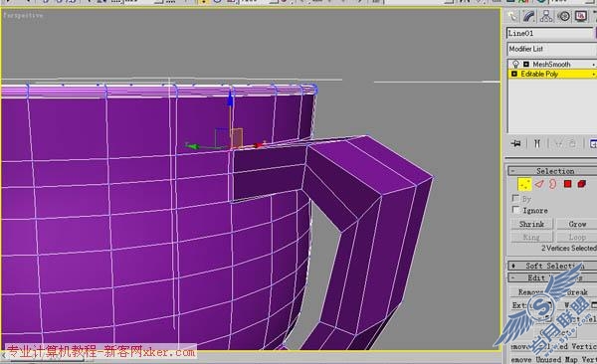The width and height of the screenshot is (597, 364).
Task: Select Polygon sub-object level icon
Action: (568, 184)
